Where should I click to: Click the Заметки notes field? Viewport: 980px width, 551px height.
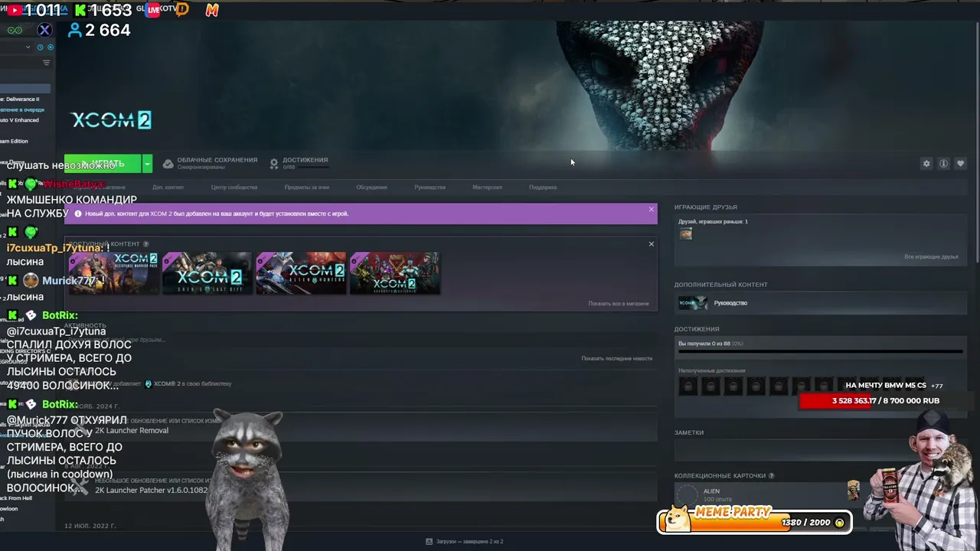820,452
